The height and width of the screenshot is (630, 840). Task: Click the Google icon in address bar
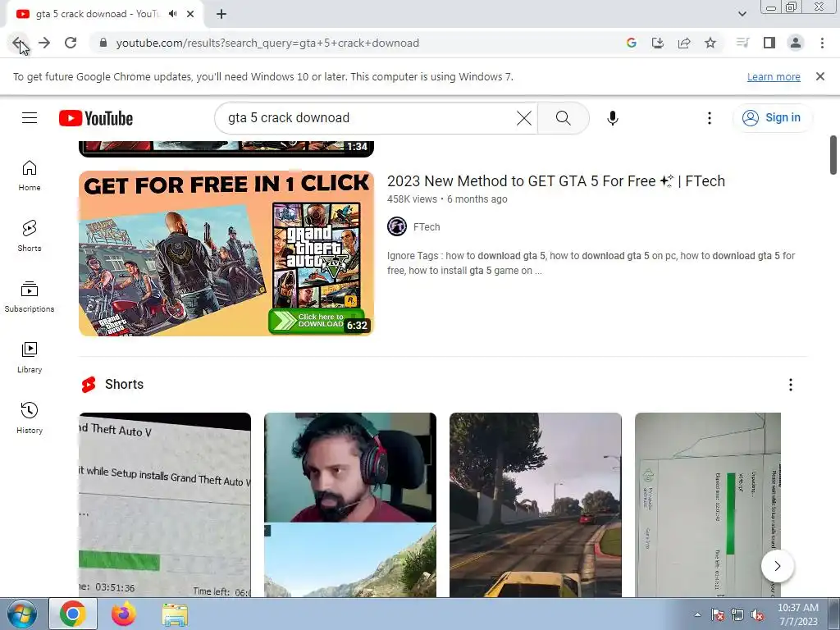[x=632, y=43]
